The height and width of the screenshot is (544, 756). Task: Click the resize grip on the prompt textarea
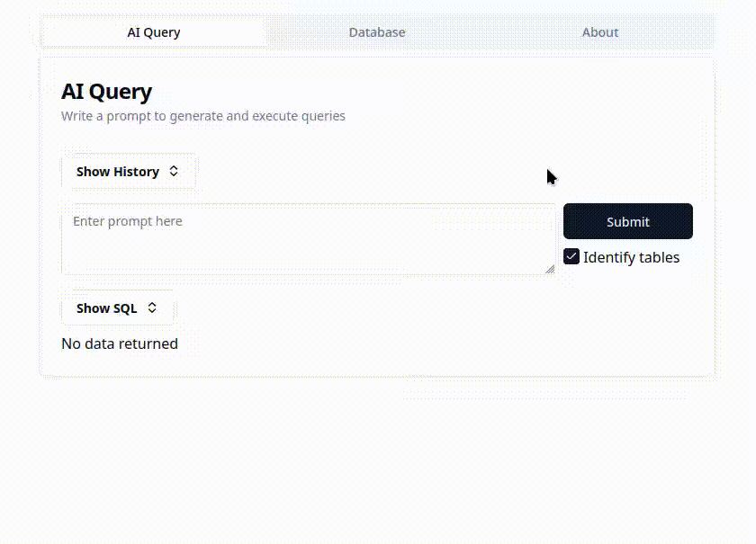551,267
